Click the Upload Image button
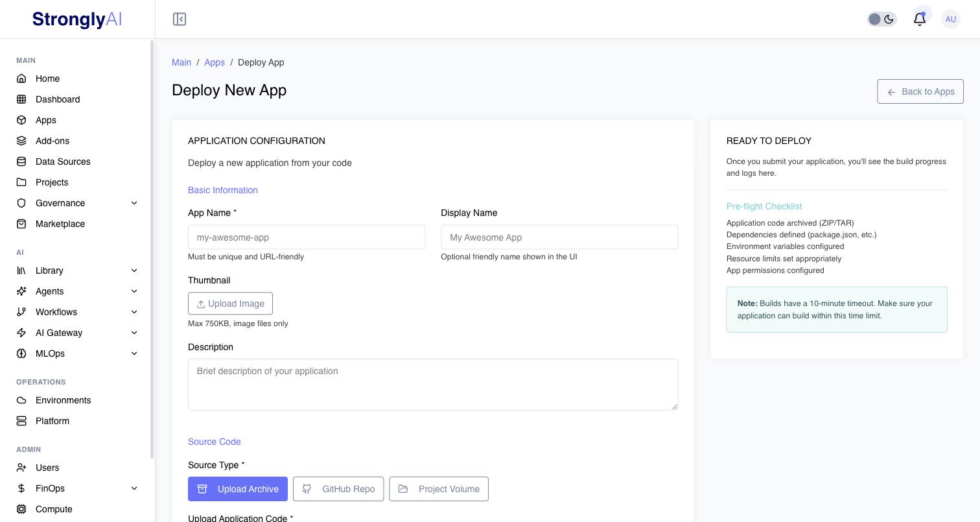The height and width of the screenshot is (522, 980). (x=230, y=303)
